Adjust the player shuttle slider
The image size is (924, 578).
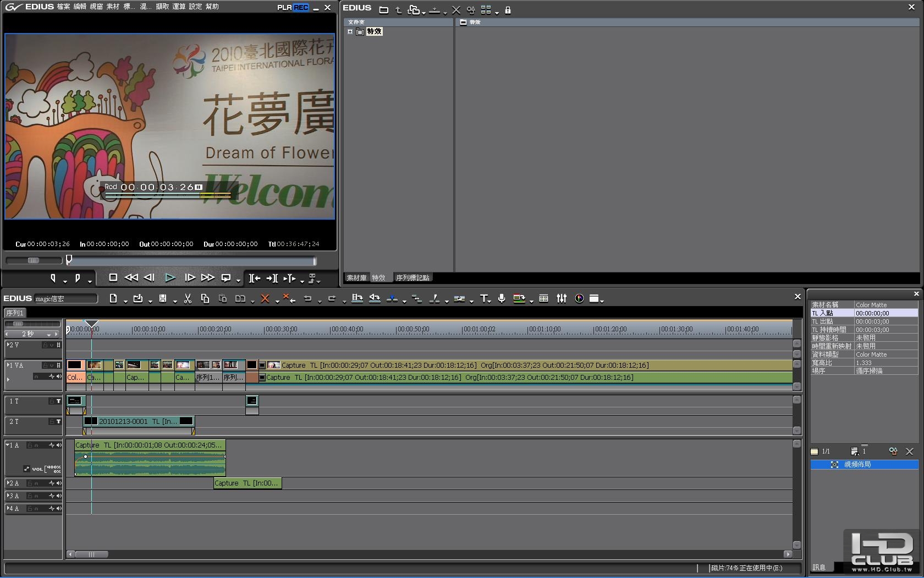click(33, 260)
